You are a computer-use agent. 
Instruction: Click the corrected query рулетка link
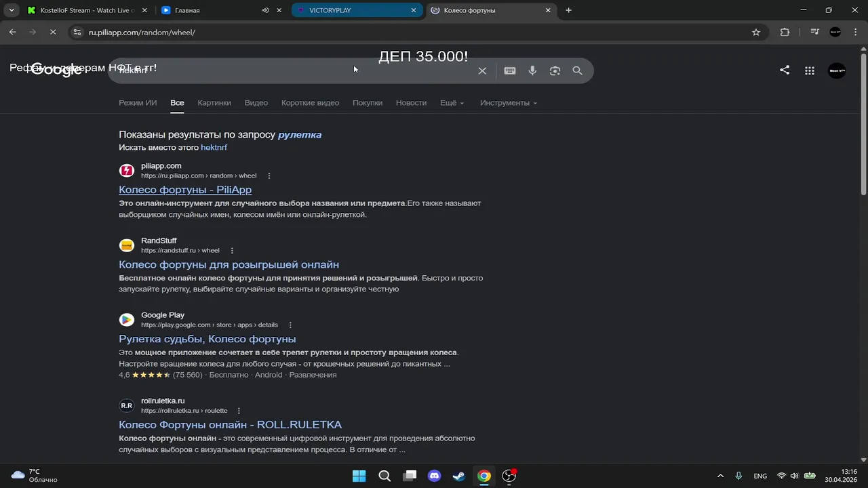[x=300, y=135]
